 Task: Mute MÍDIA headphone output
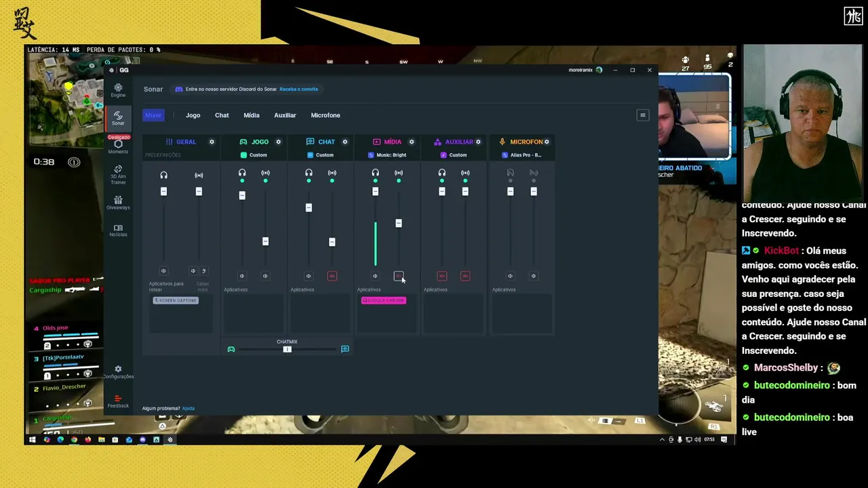pyautogui.click(x=375, y=276)
